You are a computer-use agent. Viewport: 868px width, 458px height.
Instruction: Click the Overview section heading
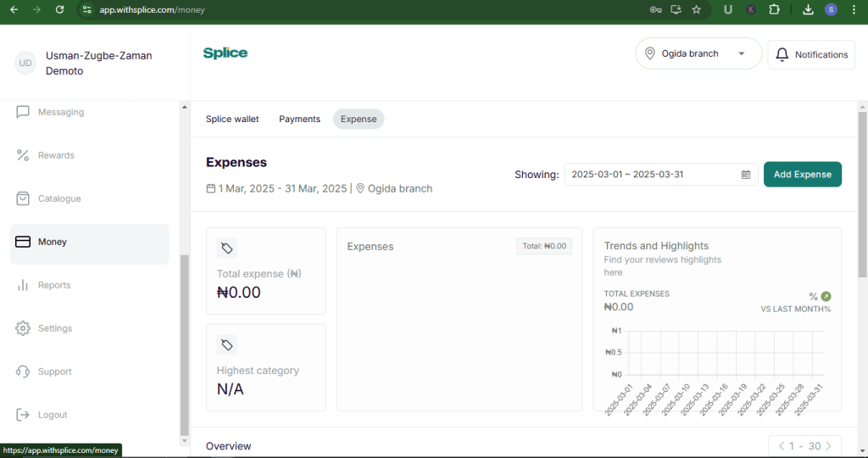click(x=228, y=446)
